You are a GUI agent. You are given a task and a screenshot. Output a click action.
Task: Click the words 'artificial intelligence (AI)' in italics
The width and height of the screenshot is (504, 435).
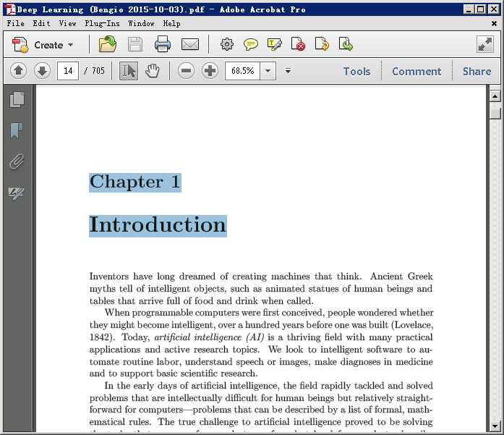(209, 337)
